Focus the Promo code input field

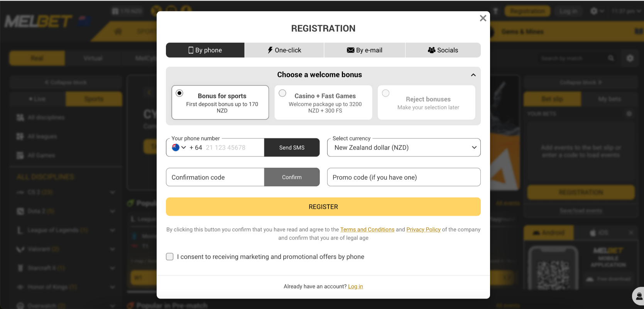pos(404,177)
